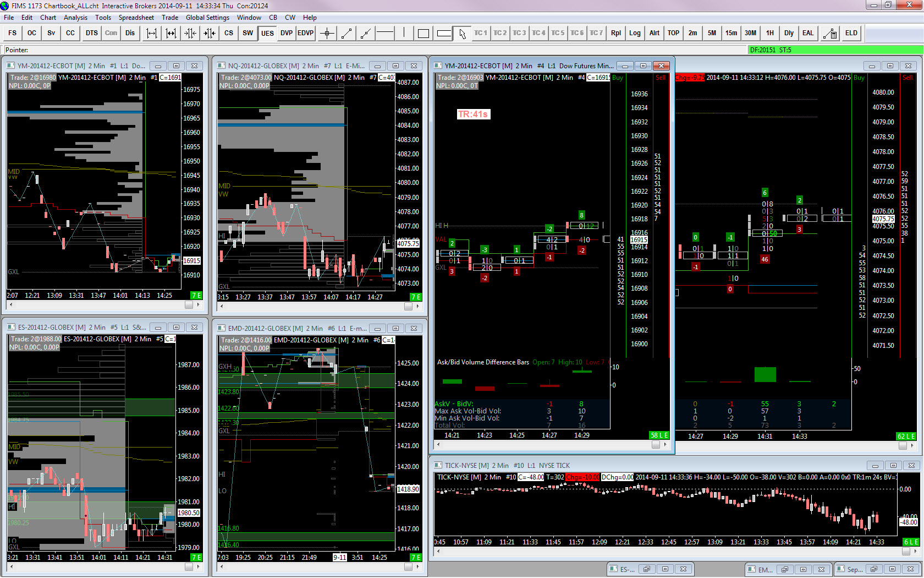Click the EDVP toolbar button
Screen dimensions: 924x578
click(306, 33)
